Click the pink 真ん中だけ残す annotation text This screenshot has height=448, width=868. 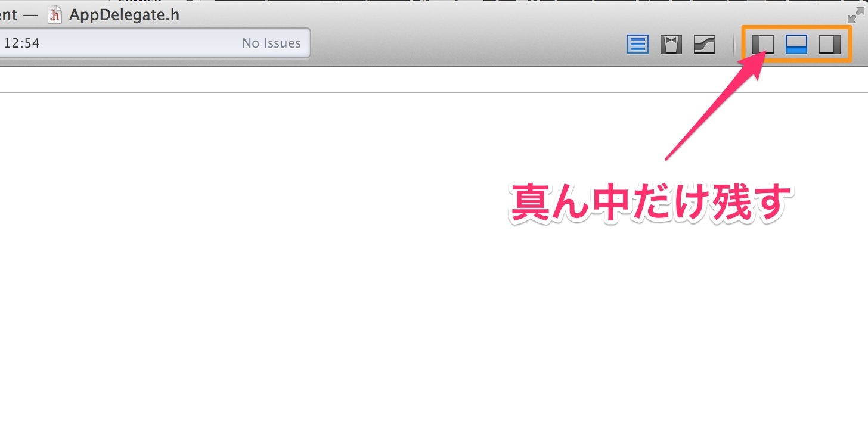(651, 203)
